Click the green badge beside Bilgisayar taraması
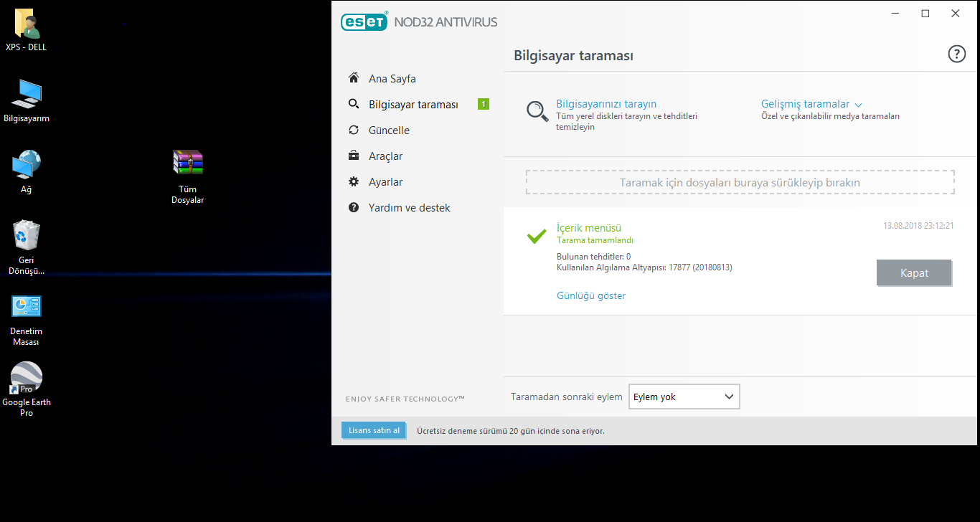The height and width of the screenshot is (522, 980). (x=484, y=105)
